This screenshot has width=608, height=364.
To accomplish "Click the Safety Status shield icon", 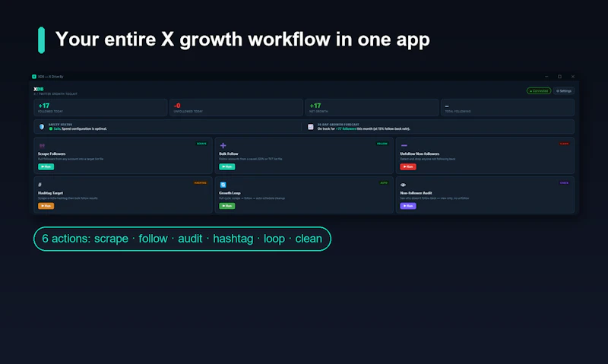I will 42,127.
